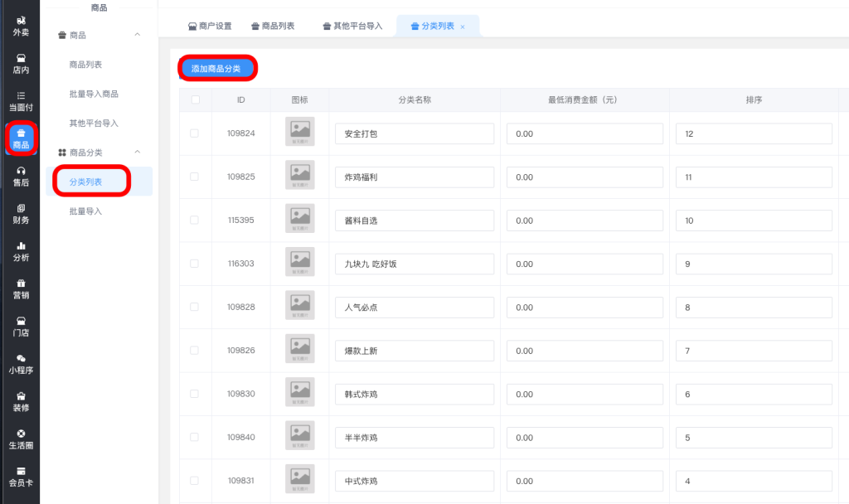
Task: Click the 安全打包 category name field
Action: tap(415, 133)
